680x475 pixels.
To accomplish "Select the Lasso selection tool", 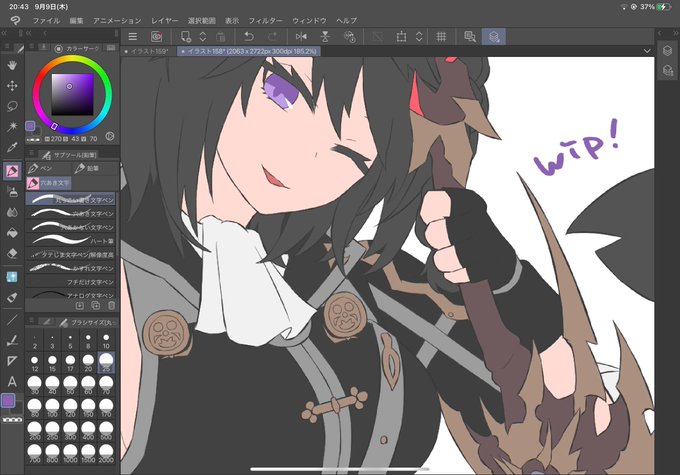I will pos(12,106).
